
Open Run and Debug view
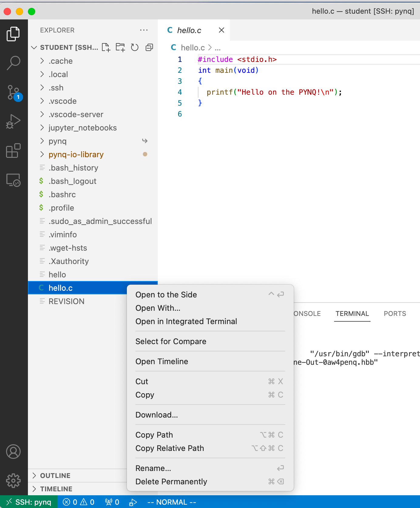click(13, 122)
